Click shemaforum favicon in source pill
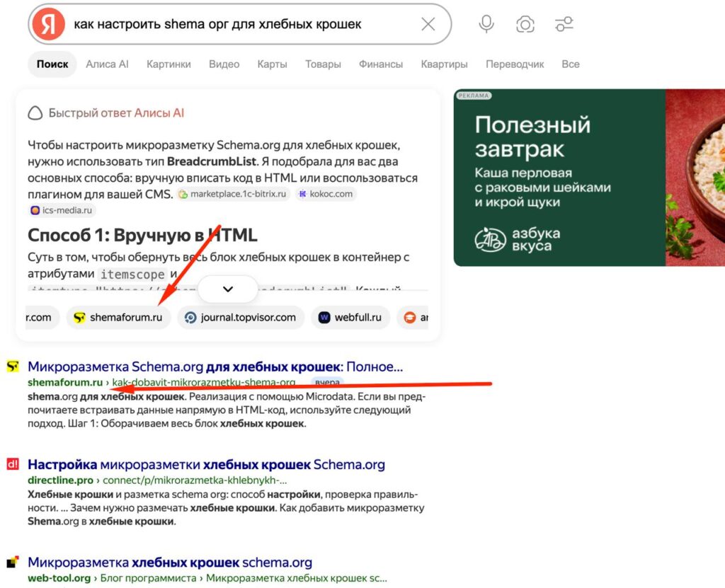Image resolution: width=725 pixels, height=588 pixels. [x=79, y=318]
